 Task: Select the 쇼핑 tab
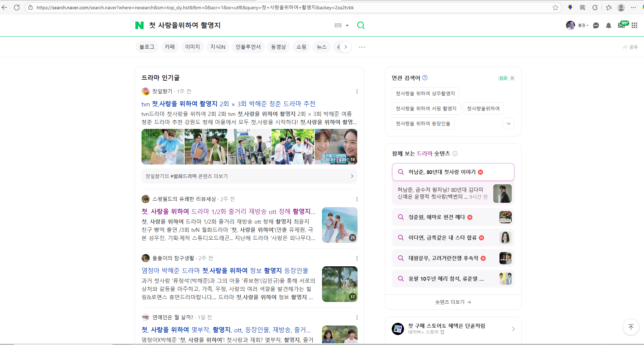(301, 47)
